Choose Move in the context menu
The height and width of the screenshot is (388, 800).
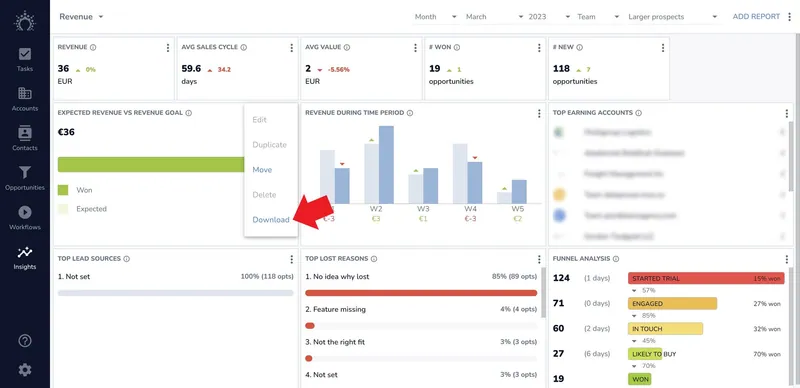click(x=262, y=169)
